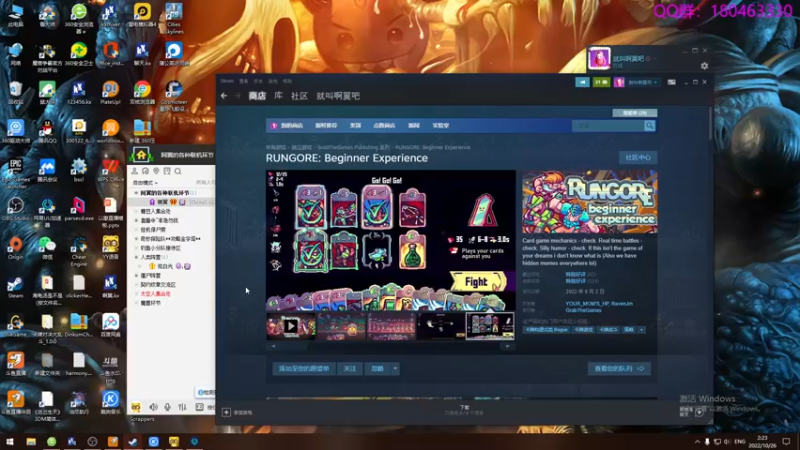Open YY settings gear icon
The image size is (800, 450).
704,66
